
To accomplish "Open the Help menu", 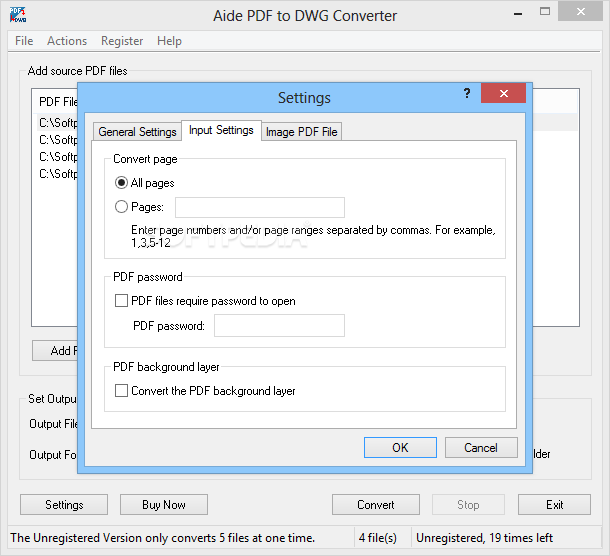I will (x=169, y=41).
